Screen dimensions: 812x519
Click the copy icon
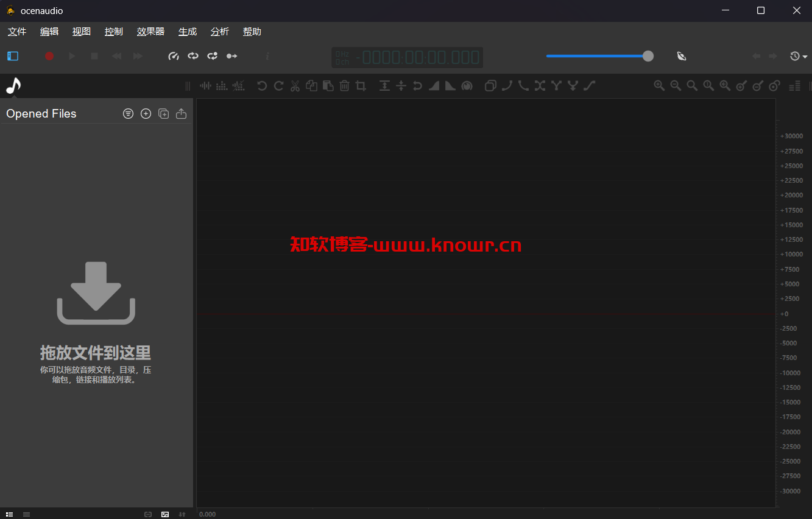coord(311,86)
